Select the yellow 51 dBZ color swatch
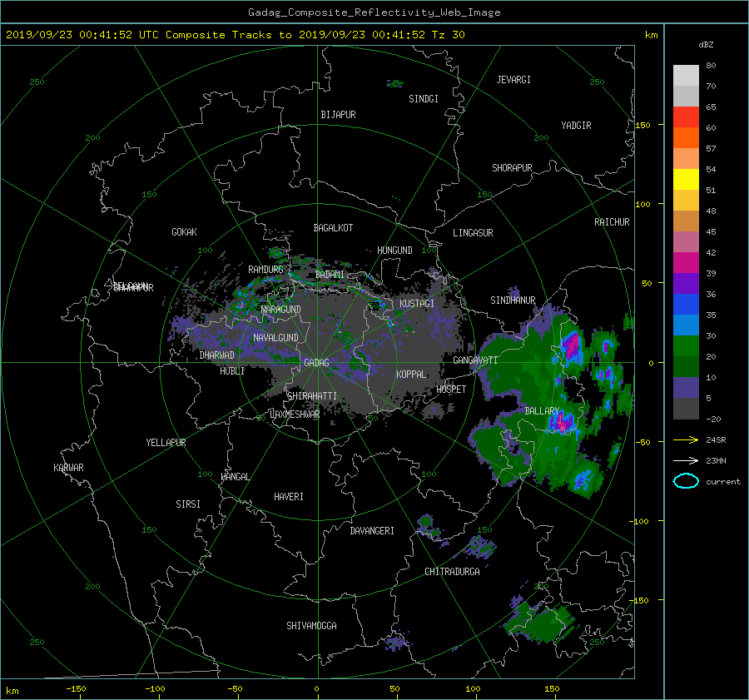 (686, 179)
